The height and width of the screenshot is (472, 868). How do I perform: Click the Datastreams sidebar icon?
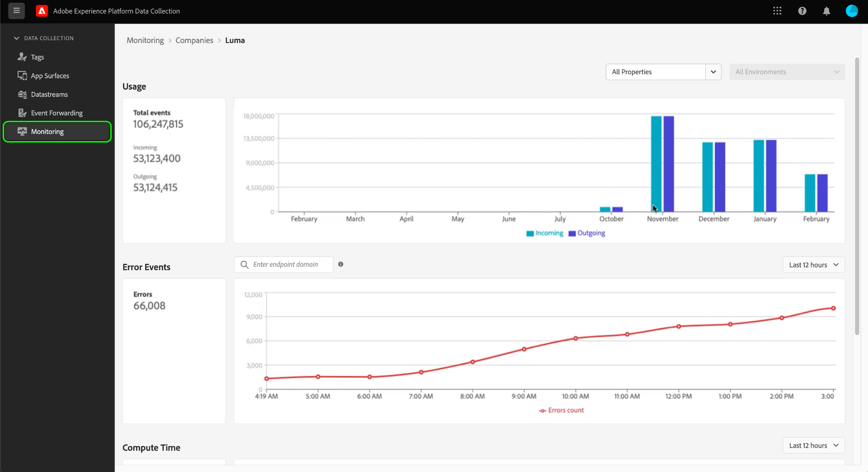click(x=22, y=94)
